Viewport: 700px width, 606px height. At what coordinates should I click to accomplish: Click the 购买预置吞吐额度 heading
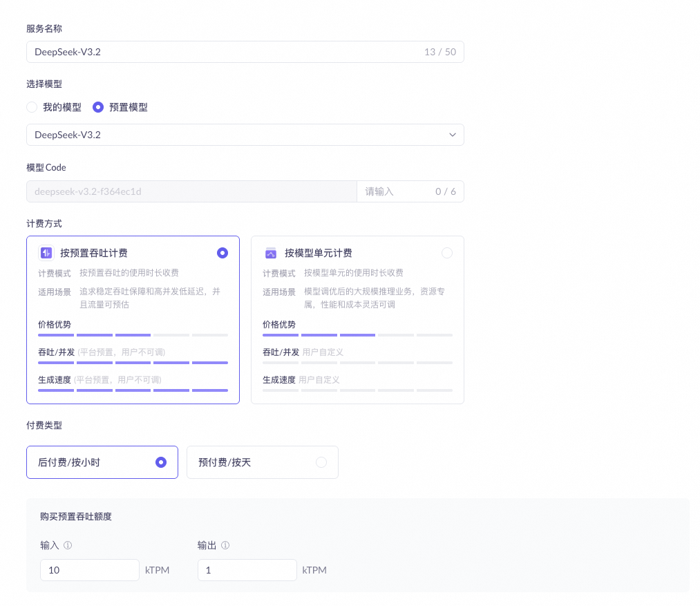[x=76, y=517]
